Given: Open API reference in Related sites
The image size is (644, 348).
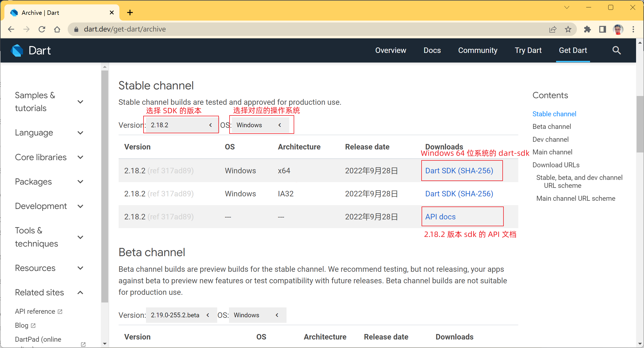Looking at the screenshot, I should coord(35,312).
